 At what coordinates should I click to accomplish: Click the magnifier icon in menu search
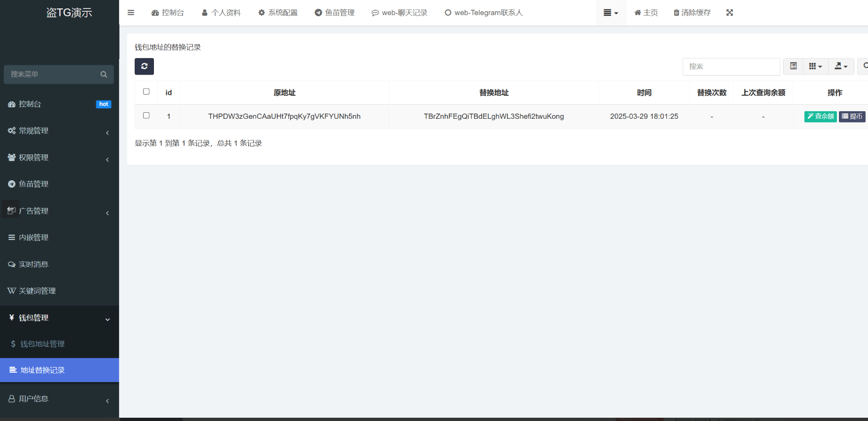tap(104, 74)
